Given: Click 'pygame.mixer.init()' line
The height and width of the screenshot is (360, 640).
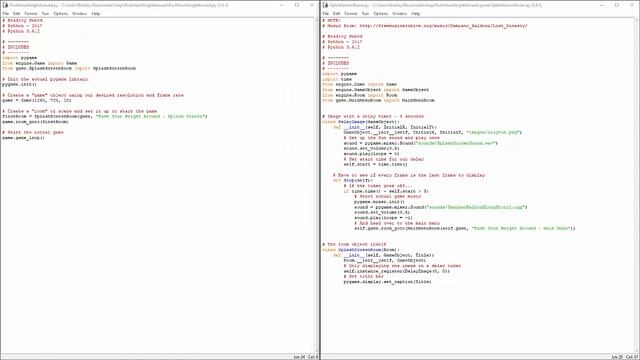Looking at the screenshot, I should (x=380, y=202).
